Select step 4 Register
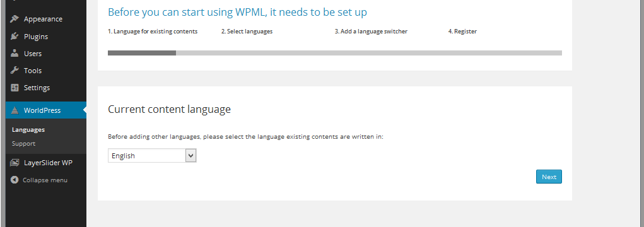This screenshot has width=644, height=227. coord(462,31)
